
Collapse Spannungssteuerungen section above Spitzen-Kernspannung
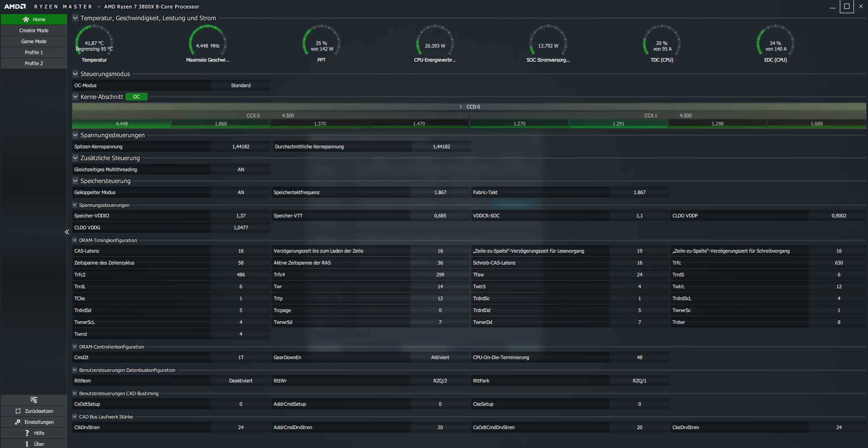pyautogui.click(x=75, y=135)
